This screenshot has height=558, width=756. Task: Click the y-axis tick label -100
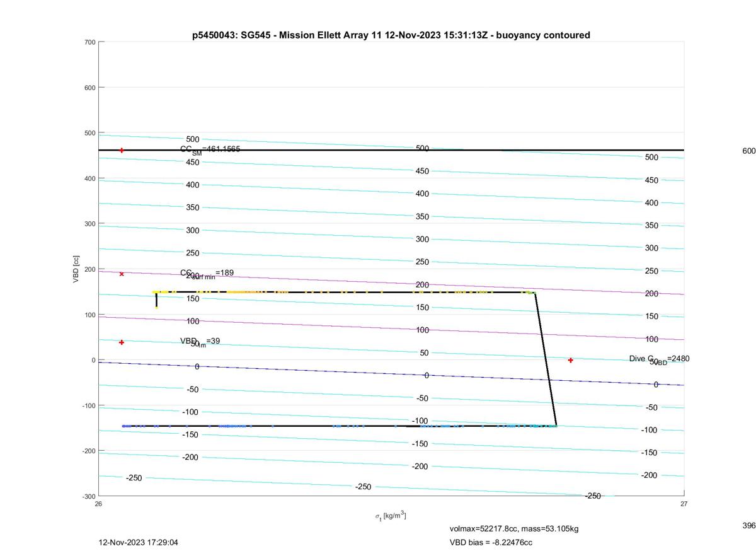pyautogui.click(x=88, y=405)
